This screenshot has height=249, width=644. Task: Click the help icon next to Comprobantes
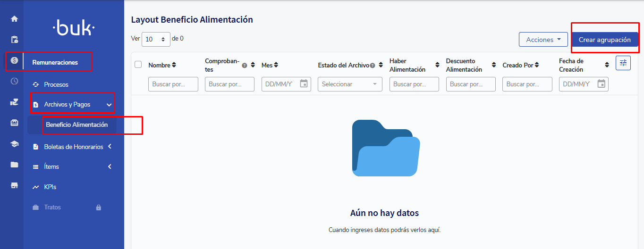[245, 66]
